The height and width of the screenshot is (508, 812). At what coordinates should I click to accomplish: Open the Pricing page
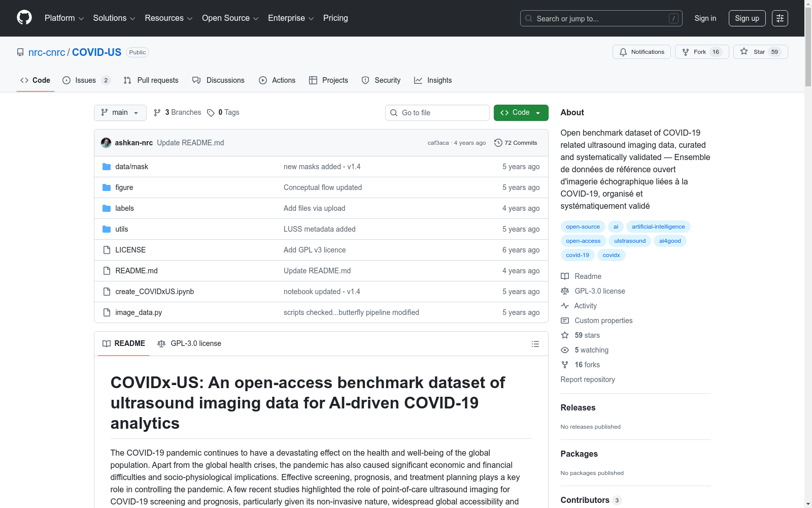335,18
